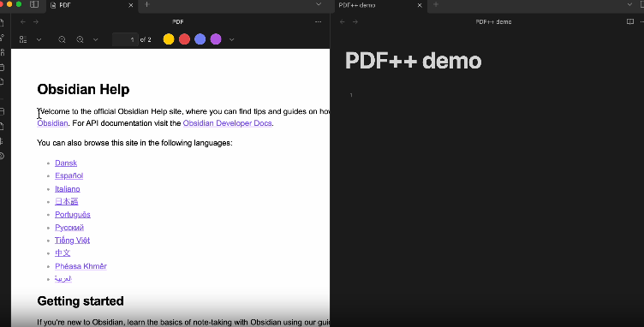
Task: Switch to the PDF tab
Action: (x=91, y=5)
